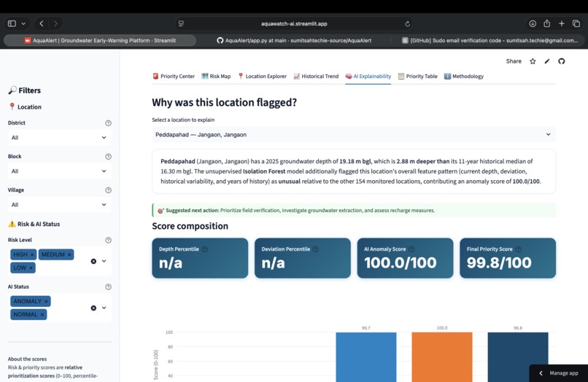Screen dimensions: 588x382
Task: Open the Methodology tab
Action: point(464,76)
